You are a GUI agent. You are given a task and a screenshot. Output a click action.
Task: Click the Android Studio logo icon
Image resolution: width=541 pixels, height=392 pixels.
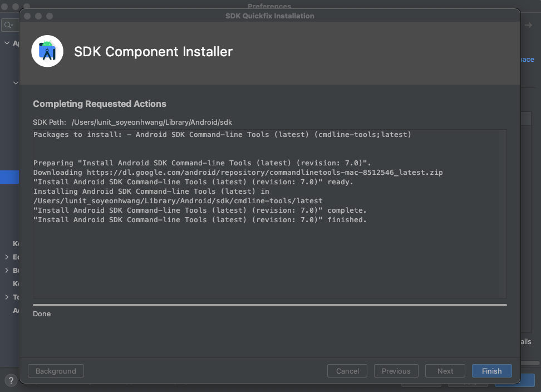pyautogui.click(x=47, y=51)
